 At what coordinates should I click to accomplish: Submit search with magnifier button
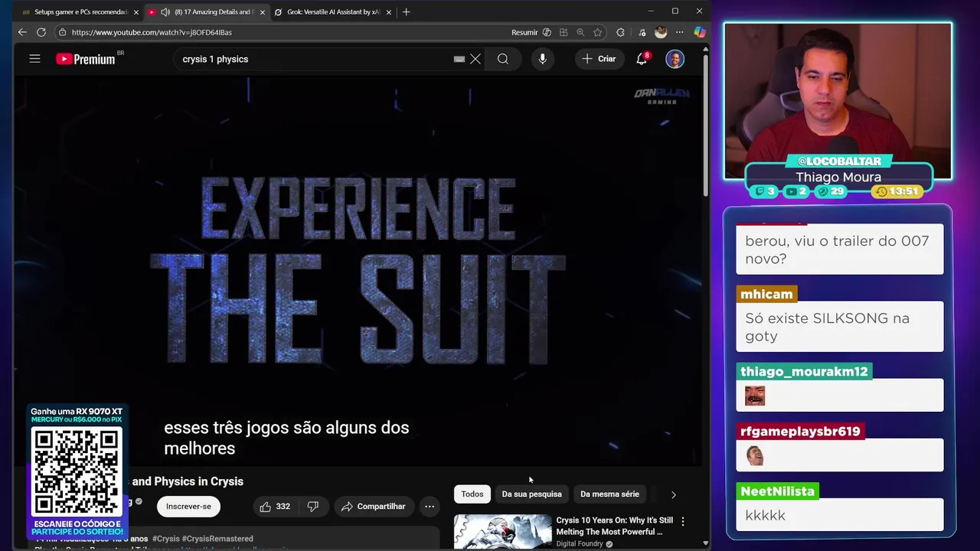pyautogui.click(x=503, y=59)
